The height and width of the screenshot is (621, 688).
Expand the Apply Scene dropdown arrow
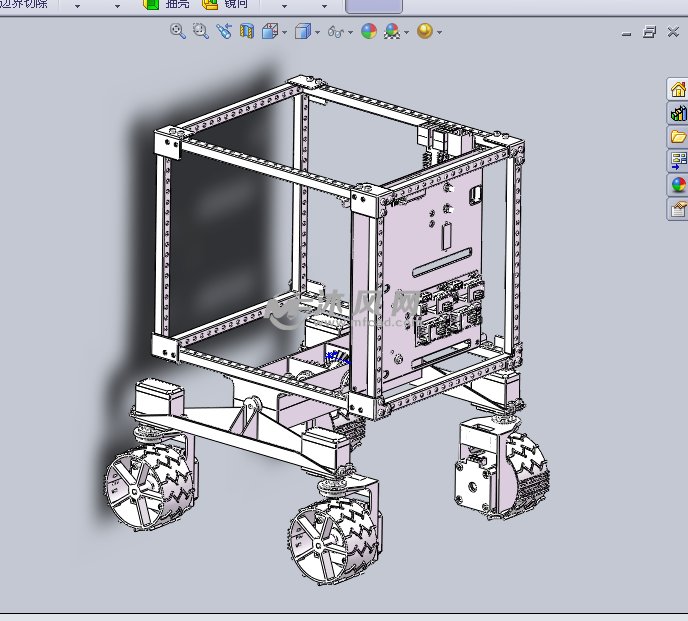coord(406,32)
